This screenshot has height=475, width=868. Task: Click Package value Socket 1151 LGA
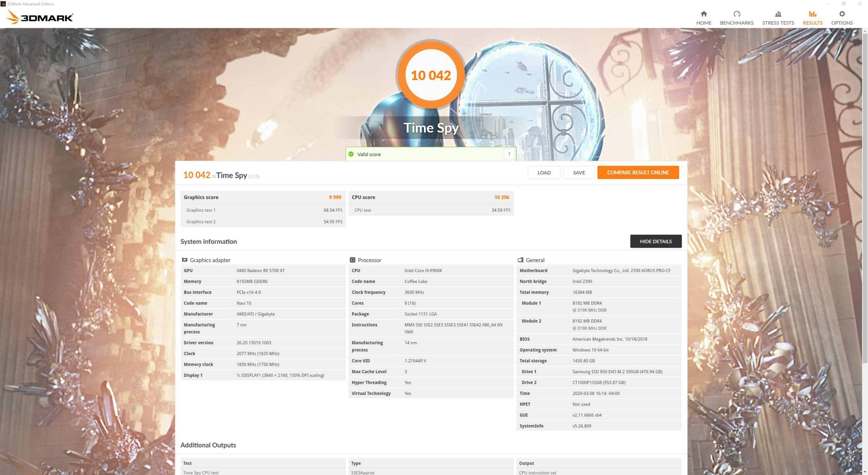[421, 314]
